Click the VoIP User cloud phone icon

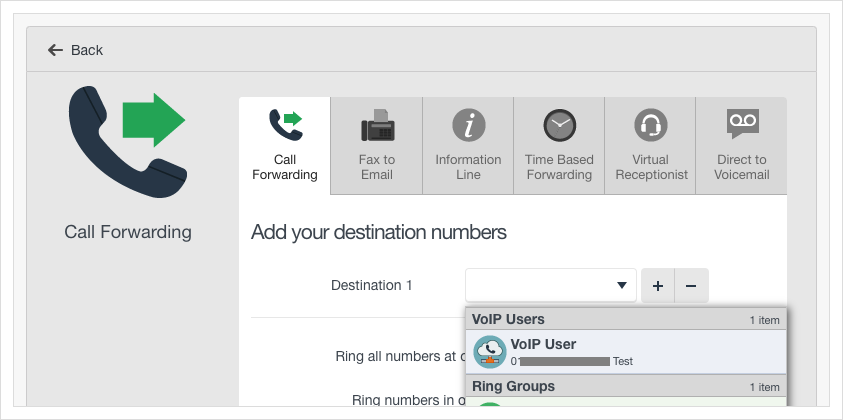(x=490, y=352)
